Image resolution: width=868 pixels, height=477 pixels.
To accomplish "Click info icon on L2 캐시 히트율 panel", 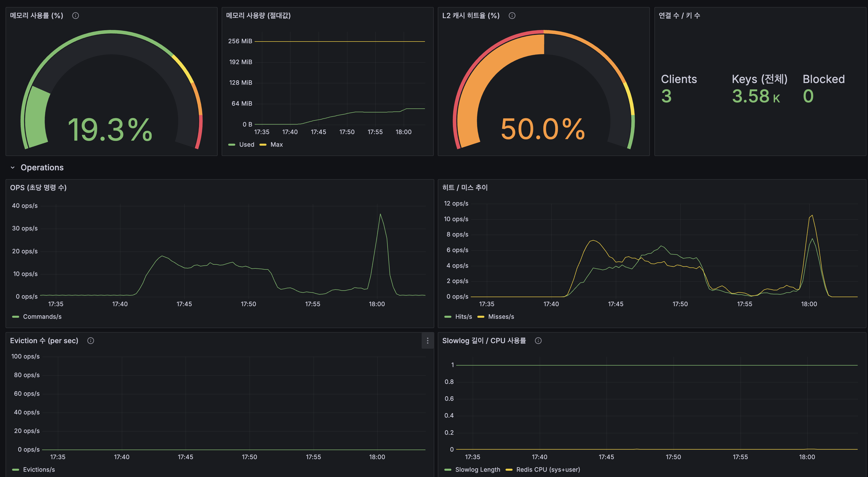I will 512,16.
